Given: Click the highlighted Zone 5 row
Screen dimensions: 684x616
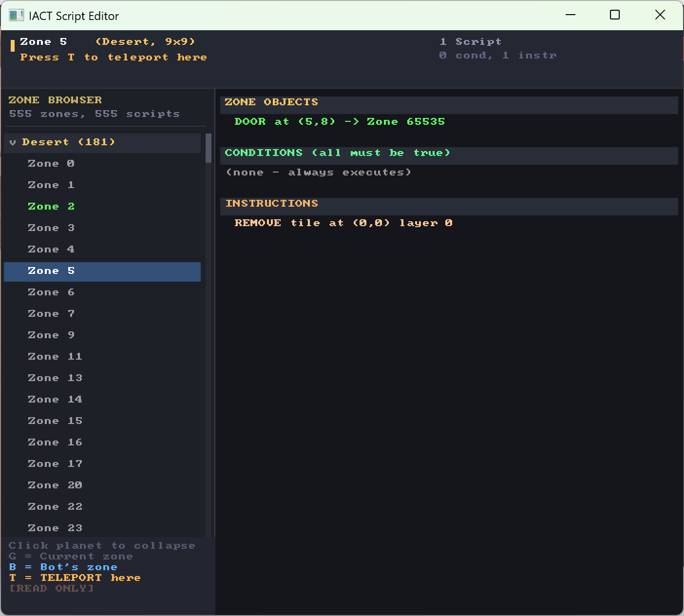Looking at the screenshot, I should [x=102, y=271].
